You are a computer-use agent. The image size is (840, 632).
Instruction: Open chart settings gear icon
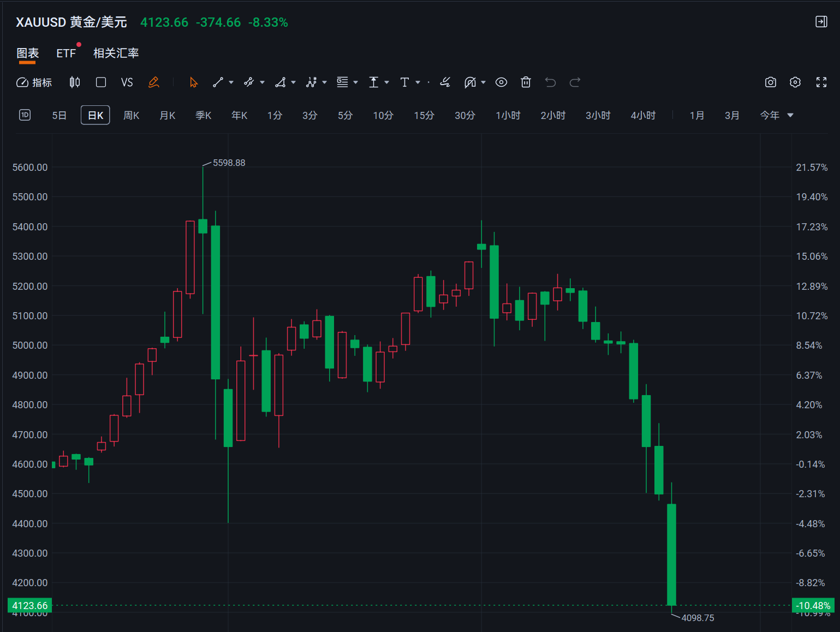tap(795, 82)
